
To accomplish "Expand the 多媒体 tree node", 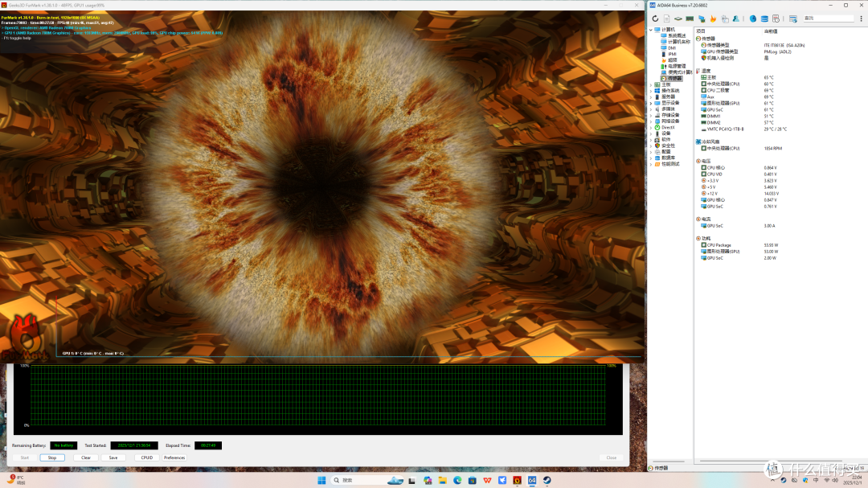I will [x=651, y=109].
